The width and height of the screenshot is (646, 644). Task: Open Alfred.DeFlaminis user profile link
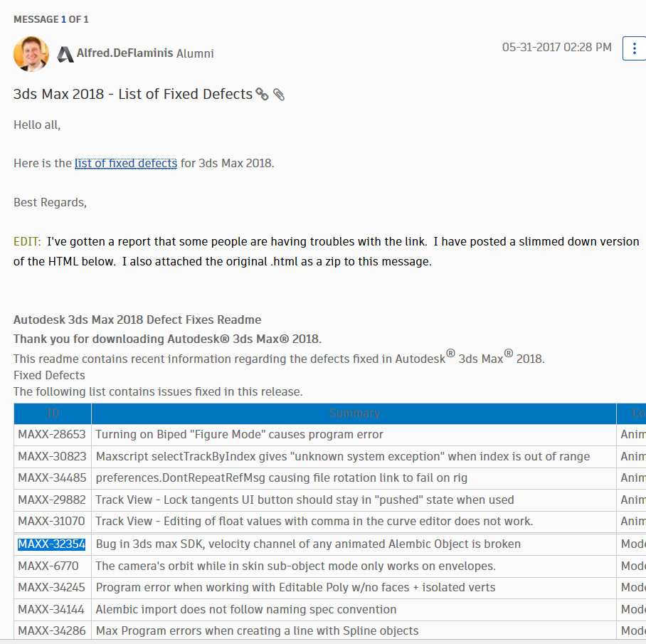pyautogui.click(x=125, y=53)
